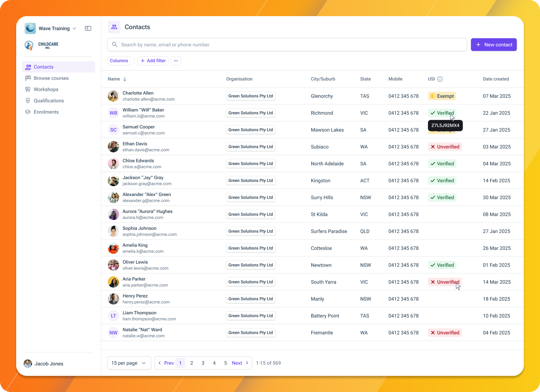Click the Name column sort arrow
Viewport: 540px width, 392px height.
[x=125, y=79]
